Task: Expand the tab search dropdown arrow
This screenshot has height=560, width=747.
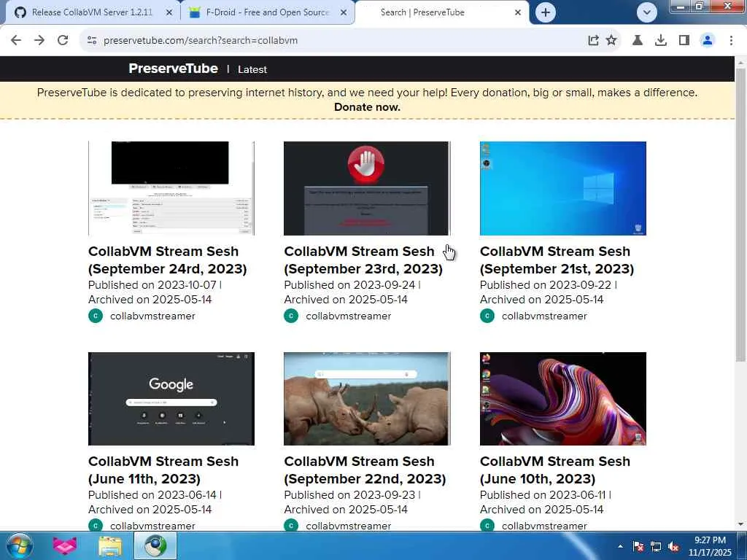Action: (646, 12)
